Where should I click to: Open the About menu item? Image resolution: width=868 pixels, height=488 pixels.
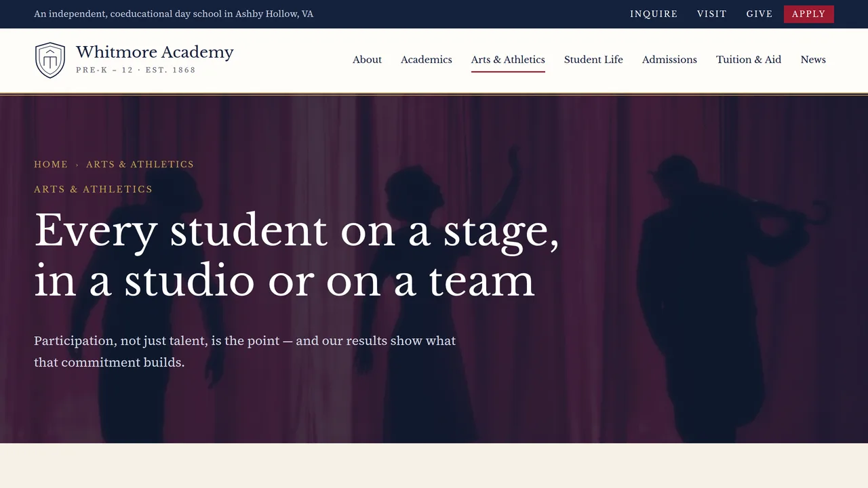point(367,60)
